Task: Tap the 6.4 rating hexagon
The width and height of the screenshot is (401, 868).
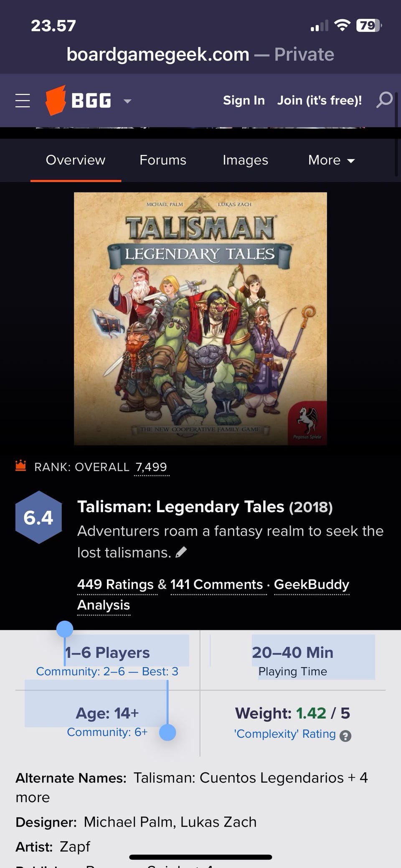Action: pos(38,517)
